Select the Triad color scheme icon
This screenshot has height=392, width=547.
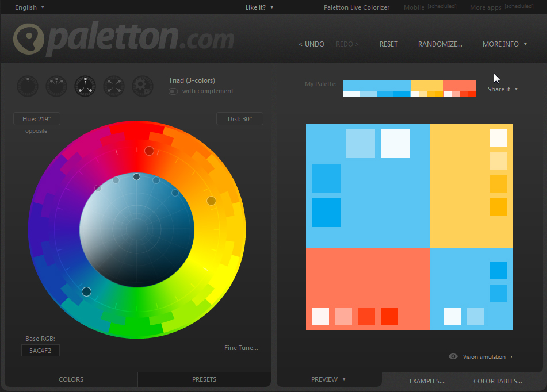coord(85,86)
